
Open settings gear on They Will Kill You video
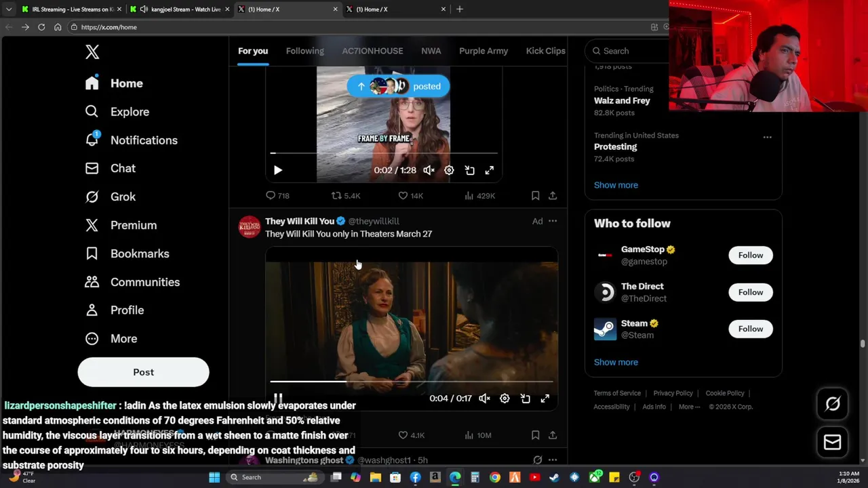505,399
